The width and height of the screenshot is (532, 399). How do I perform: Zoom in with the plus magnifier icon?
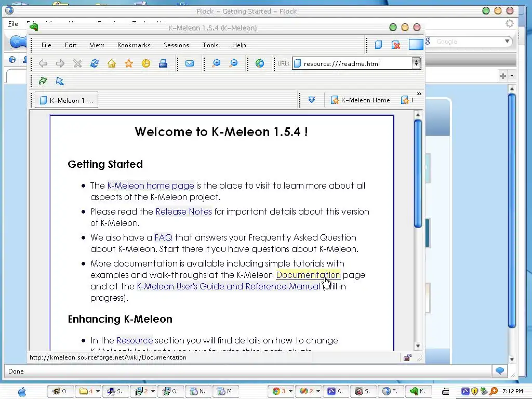click(216, 63)
